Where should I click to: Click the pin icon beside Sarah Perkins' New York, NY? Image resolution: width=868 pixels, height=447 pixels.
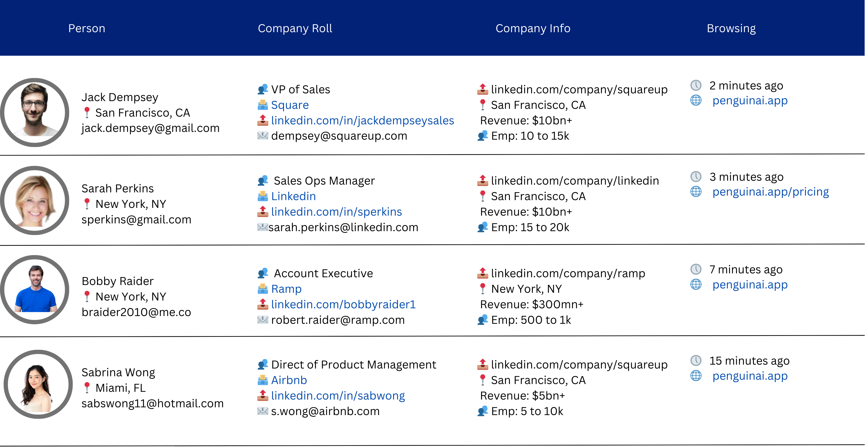[x=87, y=204]
